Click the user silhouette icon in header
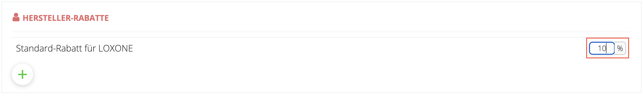Image resolution: width=644 pixels, height=96 pixels. (16, 17)
